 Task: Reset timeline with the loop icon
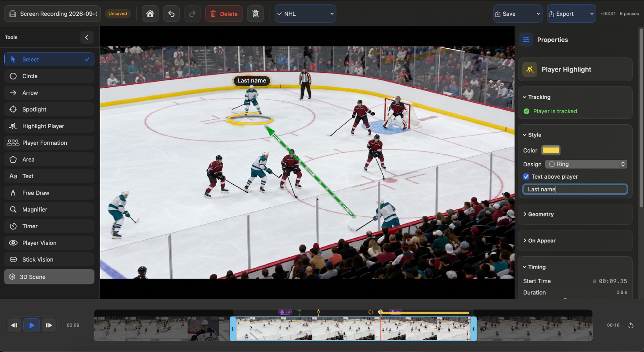[631, 325]
